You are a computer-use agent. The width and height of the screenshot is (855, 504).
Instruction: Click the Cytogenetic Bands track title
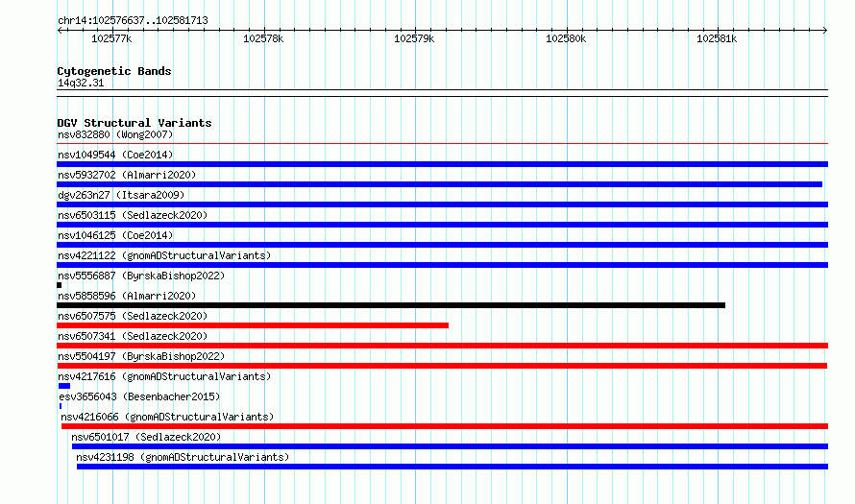[114, 71]
